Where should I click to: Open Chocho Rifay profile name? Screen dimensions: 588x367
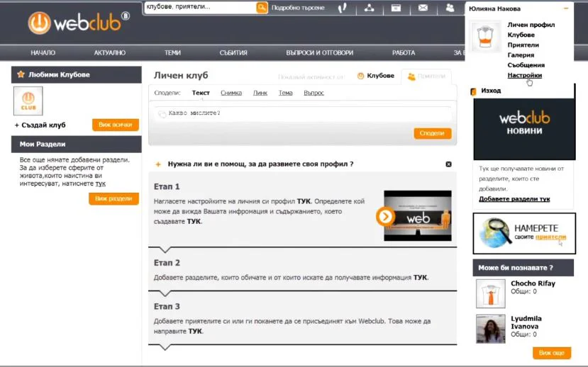pyautogui.click(x=533, y=283)
